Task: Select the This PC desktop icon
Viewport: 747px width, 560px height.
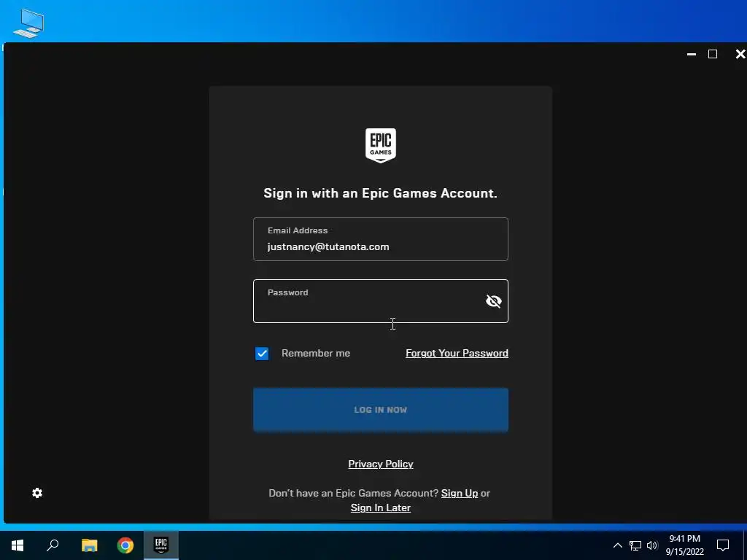Action: [x=28, y=23]
